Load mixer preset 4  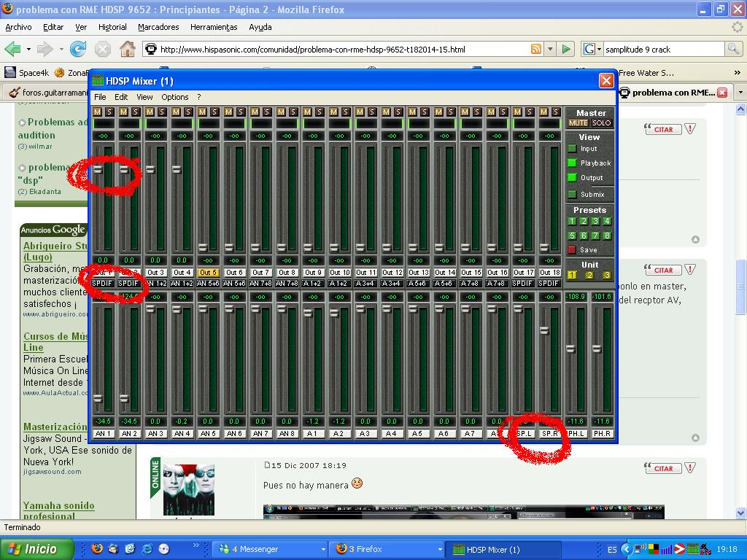click(606, 221)
